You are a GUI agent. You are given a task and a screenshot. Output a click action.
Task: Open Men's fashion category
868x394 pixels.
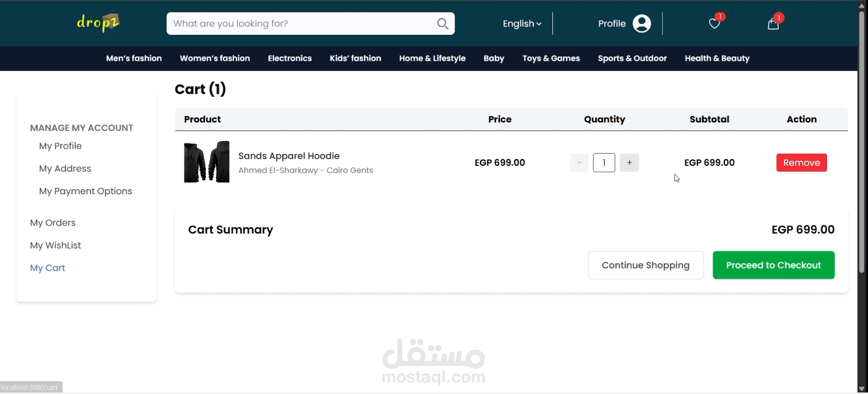click(134, 58)
